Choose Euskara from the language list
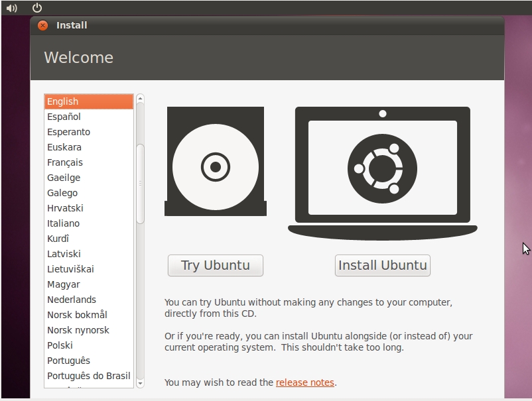 pyautogui.click(x=89, y=147)
